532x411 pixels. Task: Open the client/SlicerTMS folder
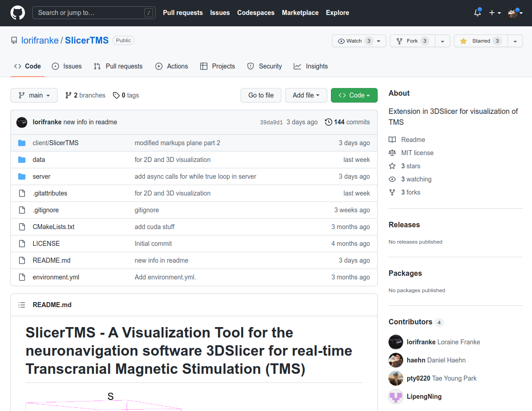point(55,143)
